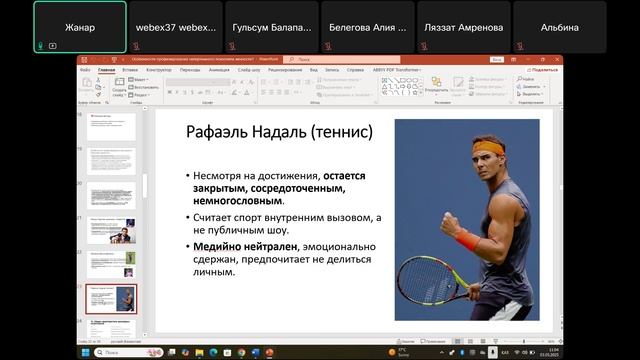Click the Найти find button
The height and width of the screenshot is (360, 640).
526,79
